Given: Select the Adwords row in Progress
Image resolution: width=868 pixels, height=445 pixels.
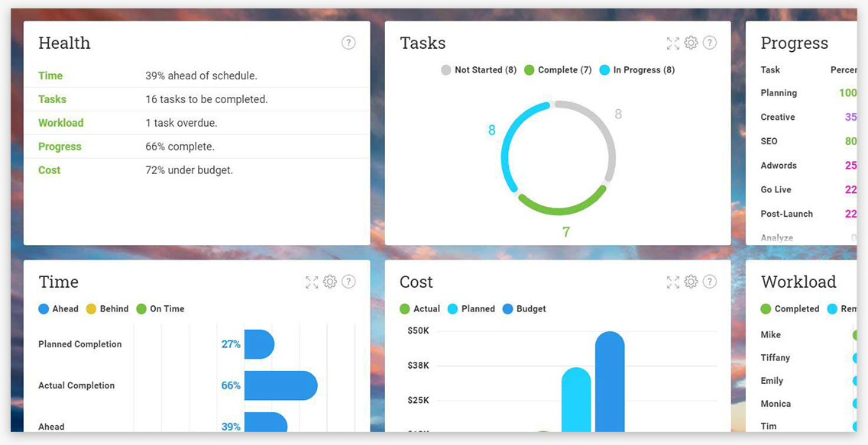Looking at the screenshot, I should 808,166.
